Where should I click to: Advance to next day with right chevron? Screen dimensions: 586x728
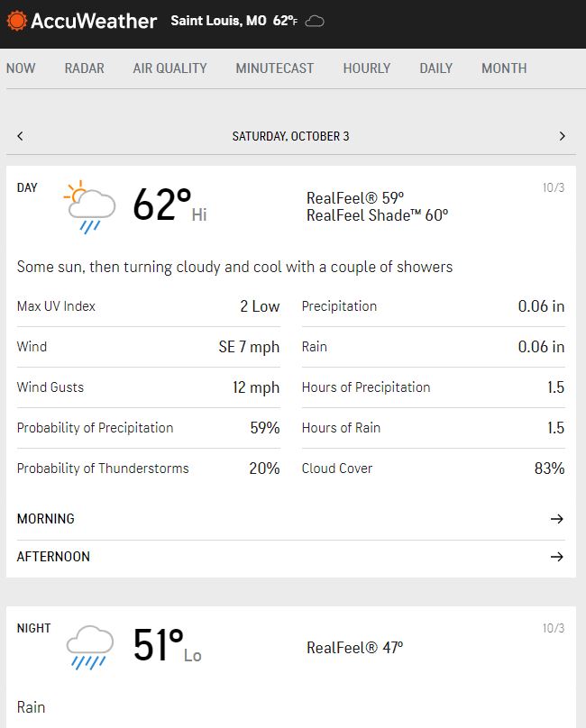pyautogui.click(x=563, y=136)
